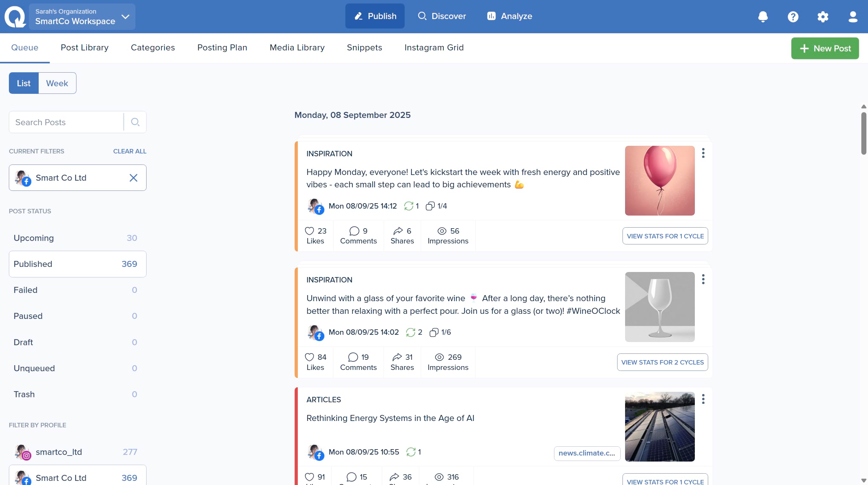Select the List view toggle
This screenshot has height=485, width=868.
23,83
